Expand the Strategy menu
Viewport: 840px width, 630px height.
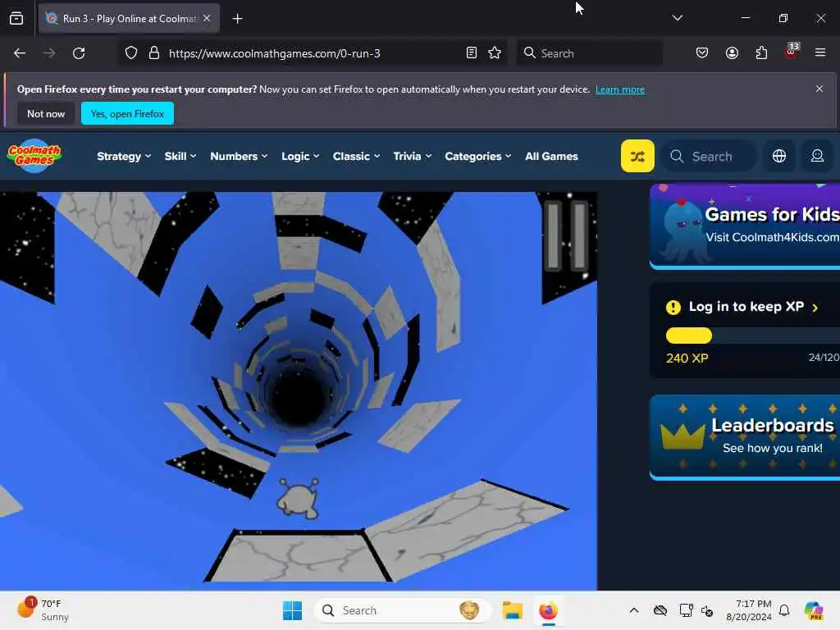click(x=124, y=156)
